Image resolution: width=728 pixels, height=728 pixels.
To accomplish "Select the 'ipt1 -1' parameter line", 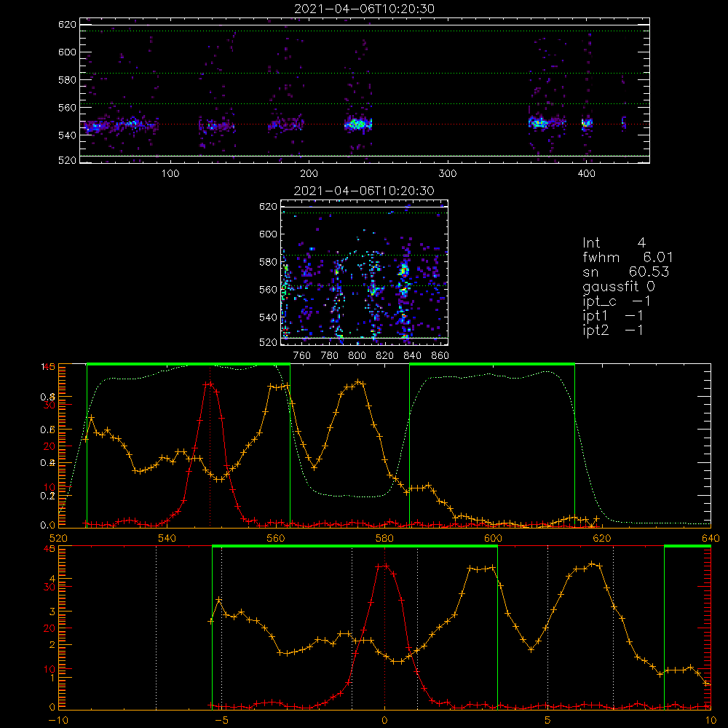I will click(x=613, y=316).
